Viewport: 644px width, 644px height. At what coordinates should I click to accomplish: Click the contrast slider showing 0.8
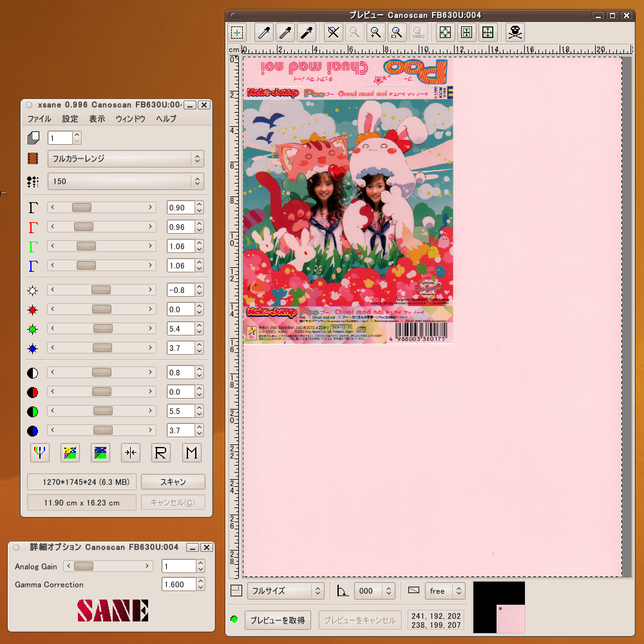point(102,372)
